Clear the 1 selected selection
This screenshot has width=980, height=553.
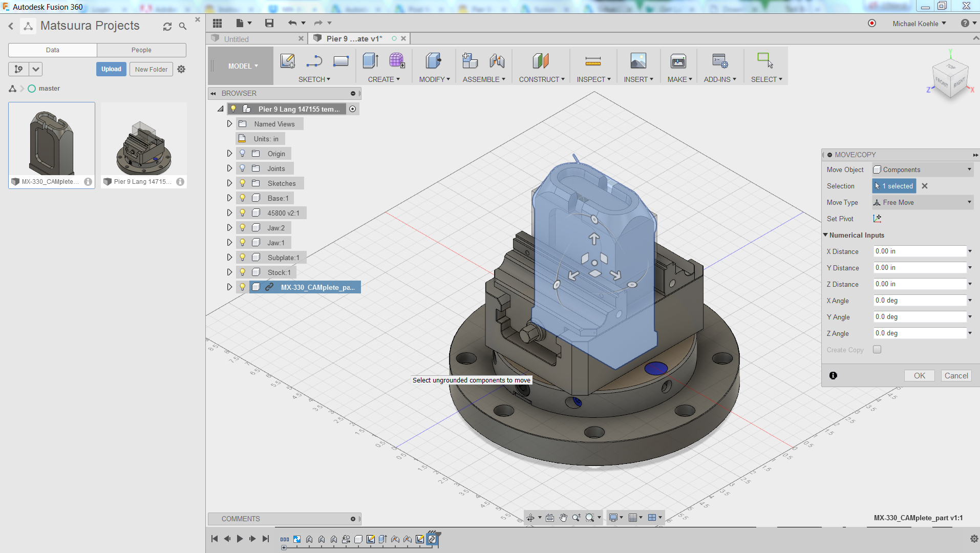[x=925, y=186]
